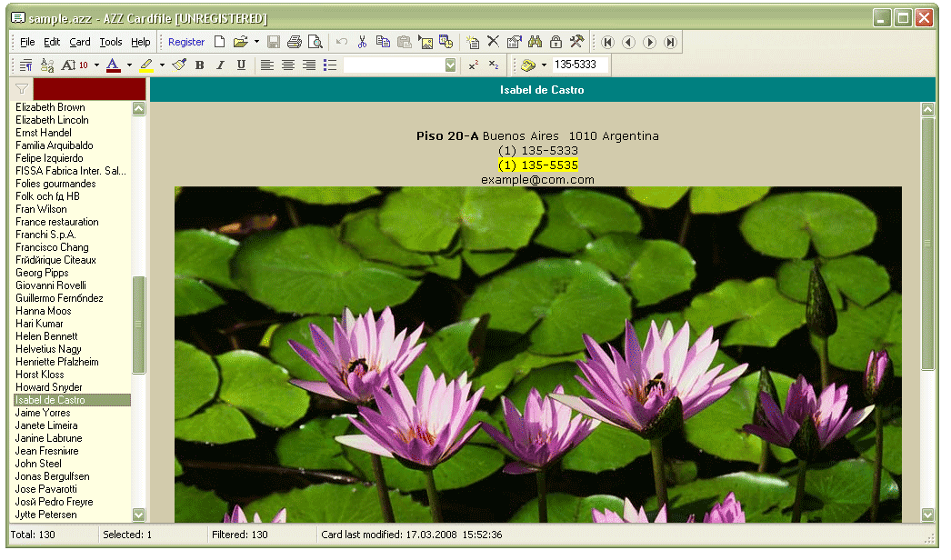Toggle subscript formatting
This screenshot has height=560, width=951.
coord(495,65)
